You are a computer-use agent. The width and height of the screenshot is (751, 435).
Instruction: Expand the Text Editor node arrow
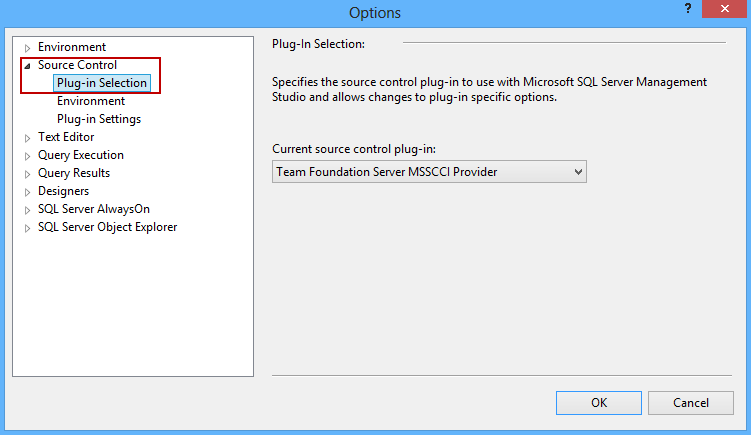coord(27,138)
